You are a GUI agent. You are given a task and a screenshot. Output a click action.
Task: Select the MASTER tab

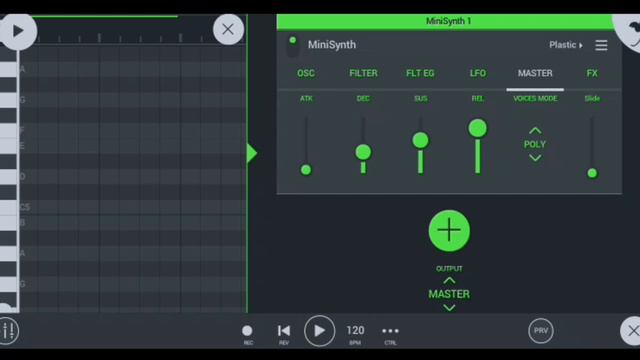[535, 73]
